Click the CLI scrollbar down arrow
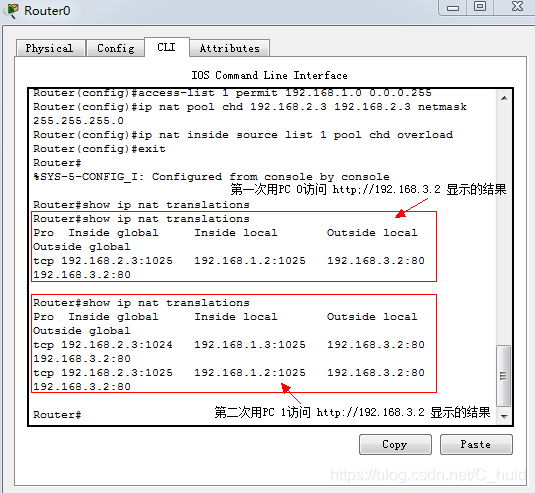This screenshot has height=493, width=535. click(504, 416)
